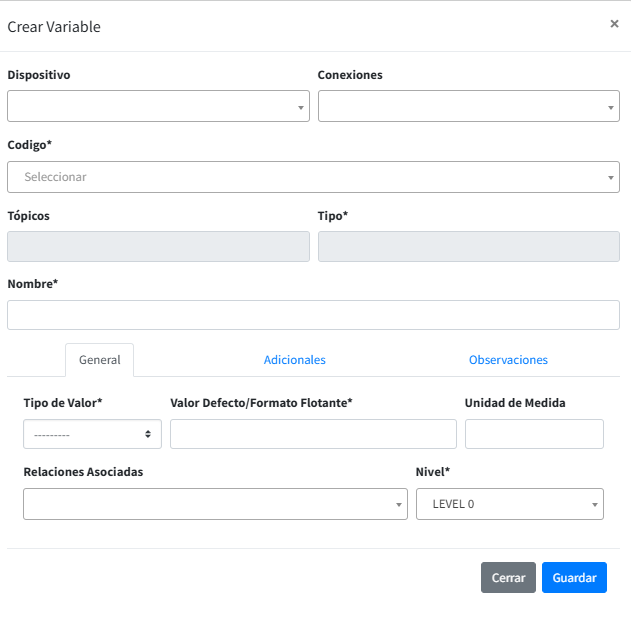This screenshot has height=618, width=631.
Task: Switch to the Adicionales tab
Action: 294,360
